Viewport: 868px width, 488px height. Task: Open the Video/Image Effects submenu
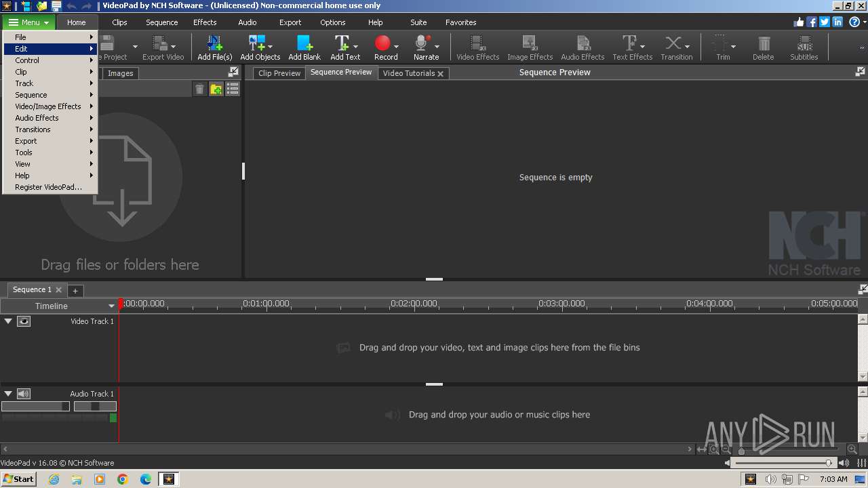51,106
